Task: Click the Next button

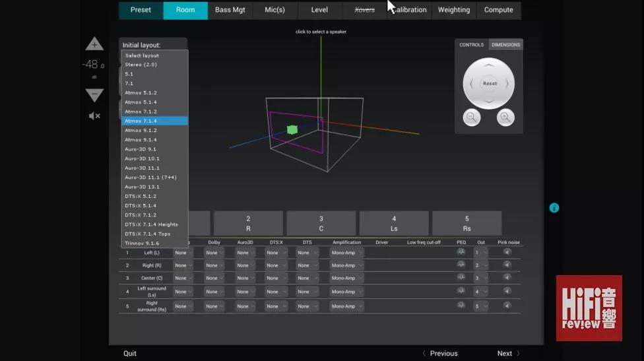Action: pos(508,353)
